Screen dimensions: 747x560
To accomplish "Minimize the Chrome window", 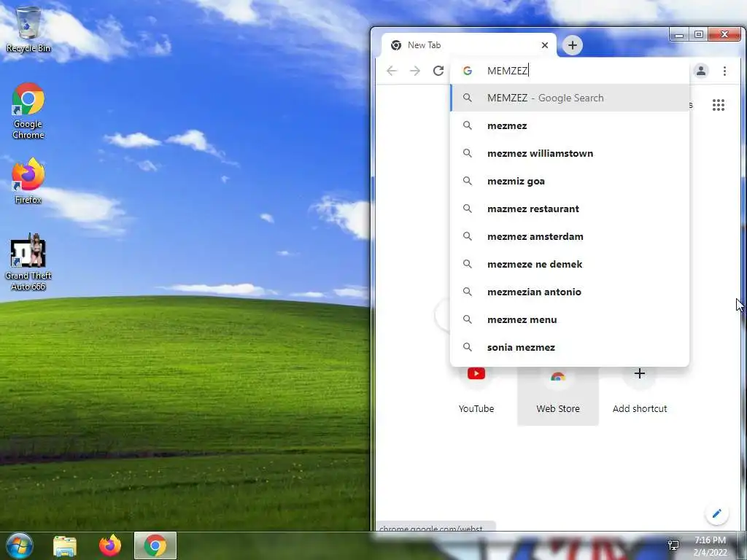I will coord(679,35).
